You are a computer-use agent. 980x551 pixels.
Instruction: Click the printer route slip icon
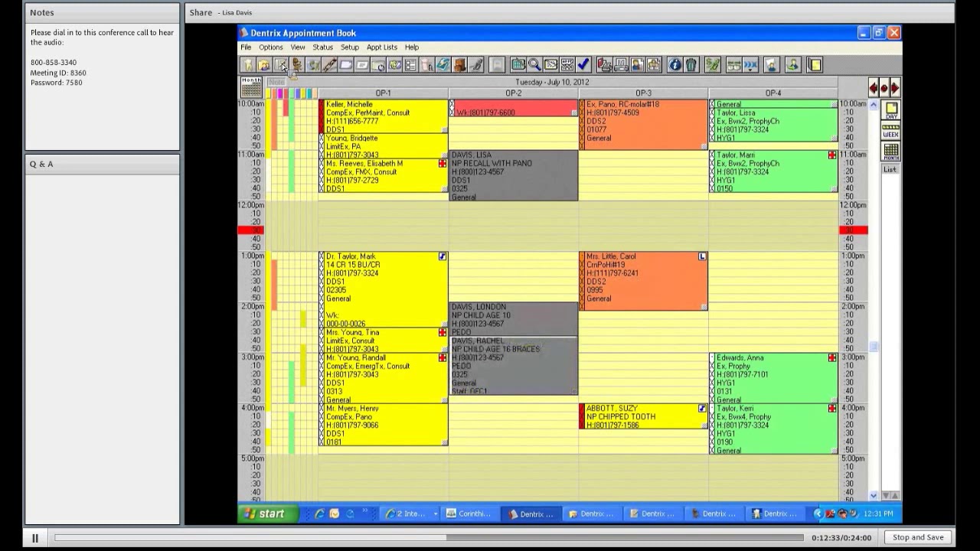[621, 65]
